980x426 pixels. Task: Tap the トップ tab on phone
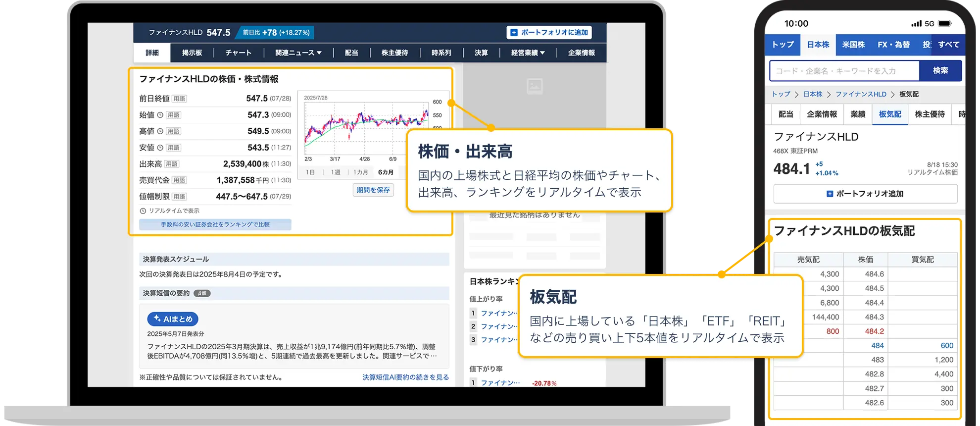(783, 45)
